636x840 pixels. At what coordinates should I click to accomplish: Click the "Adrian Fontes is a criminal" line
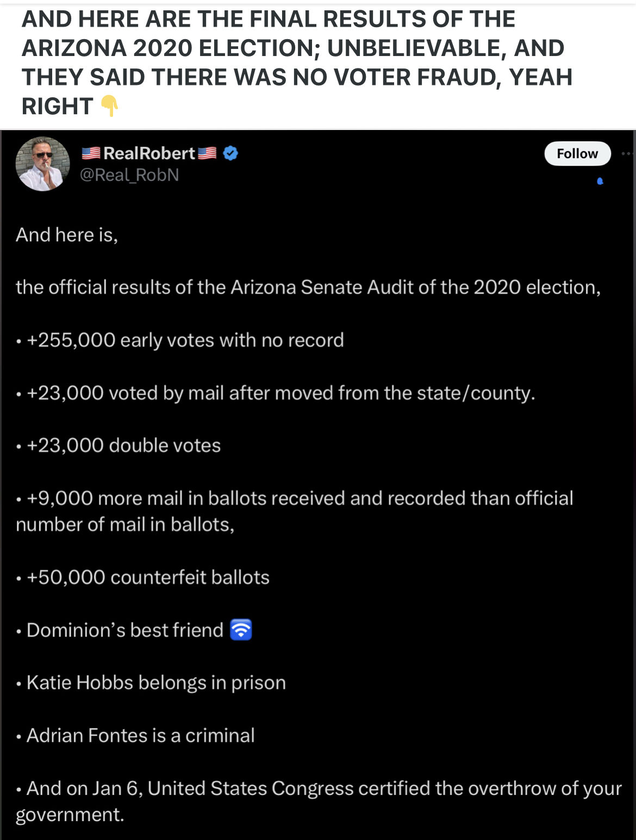click(x=140, y=736)
